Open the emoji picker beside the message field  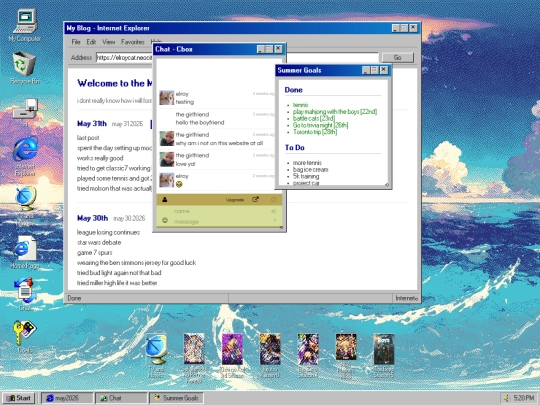point(165,220)
